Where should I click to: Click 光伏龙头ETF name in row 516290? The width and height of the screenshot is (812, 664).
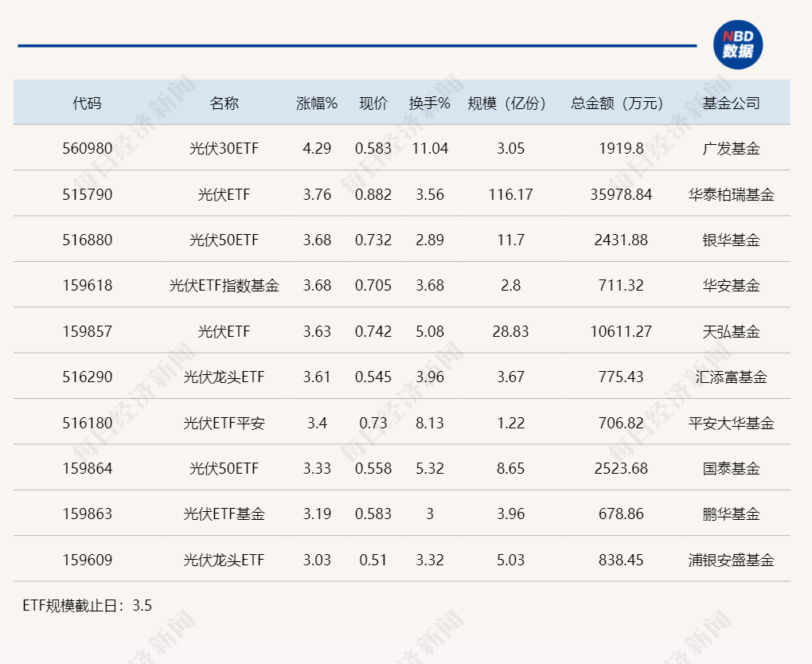(x=224, y=377)
